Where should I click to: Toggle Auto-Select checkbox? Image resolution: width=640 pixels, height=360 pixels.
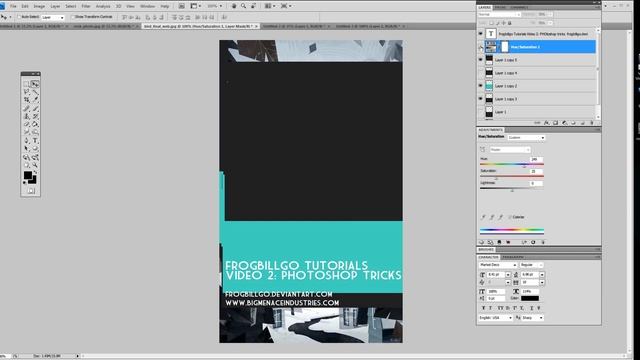tap(19, 17)
